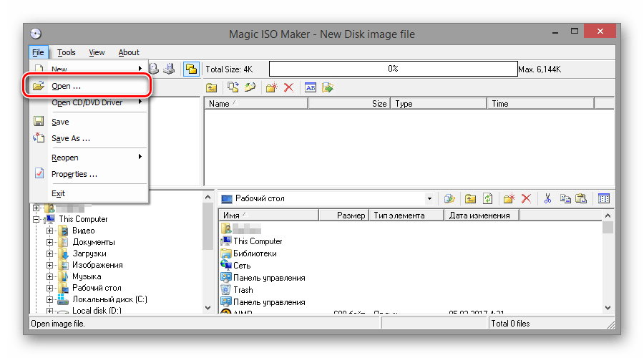
Task: Open the Рабочий стол location dropdown
Action: (429, 198)
